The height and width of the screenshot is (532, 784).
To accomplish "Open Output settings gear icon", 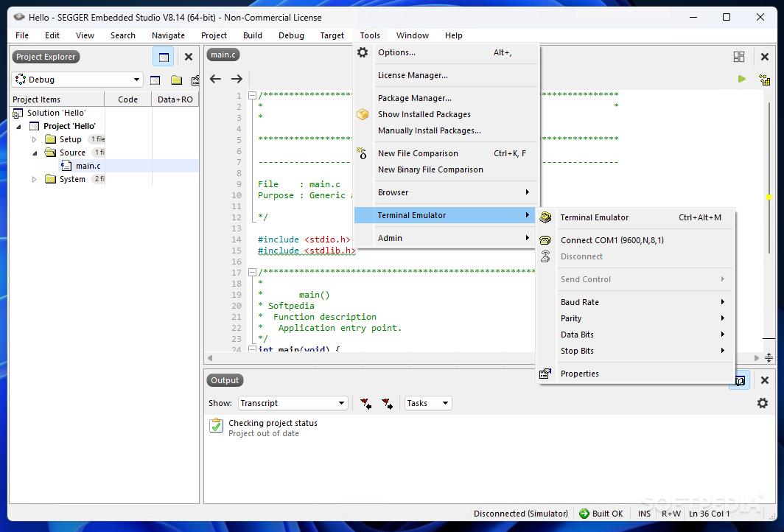I will [x=763, y=402].
